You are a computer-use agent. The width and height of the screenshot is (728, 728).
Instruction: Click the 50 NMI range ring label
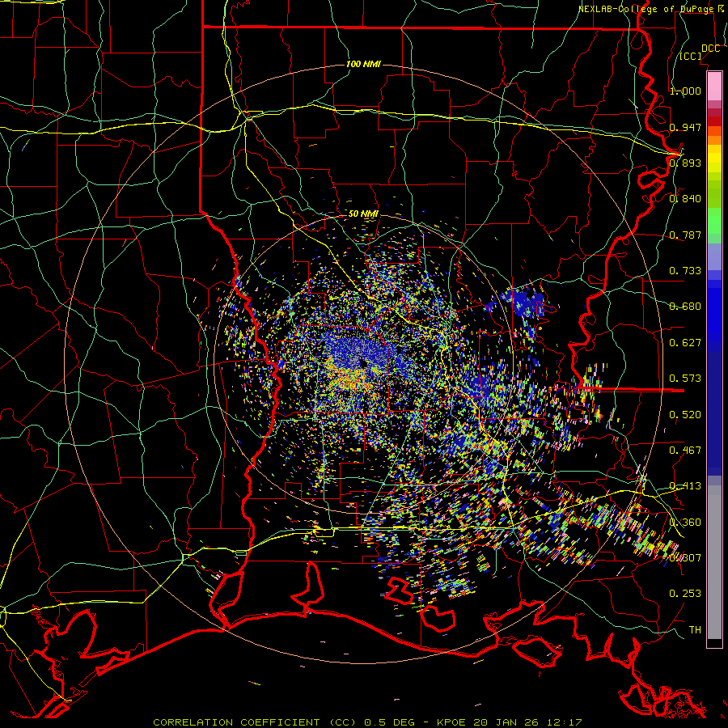[x=363, y=214]
